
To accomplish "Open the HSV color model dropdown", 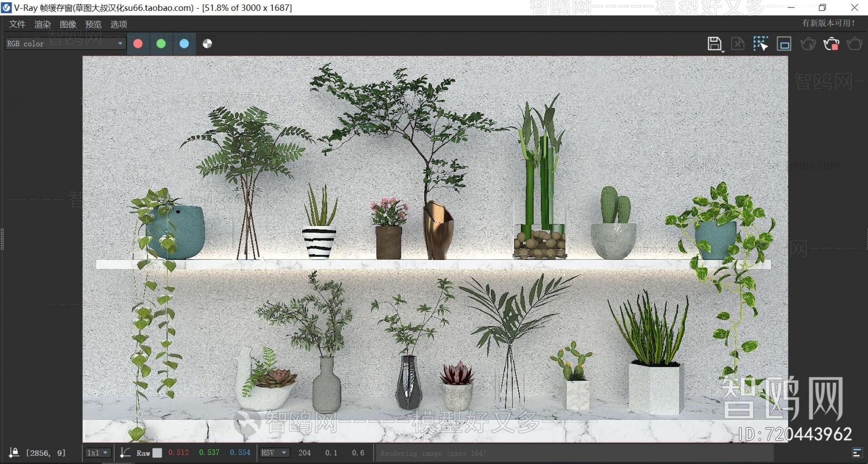I will tap(275, 453).
